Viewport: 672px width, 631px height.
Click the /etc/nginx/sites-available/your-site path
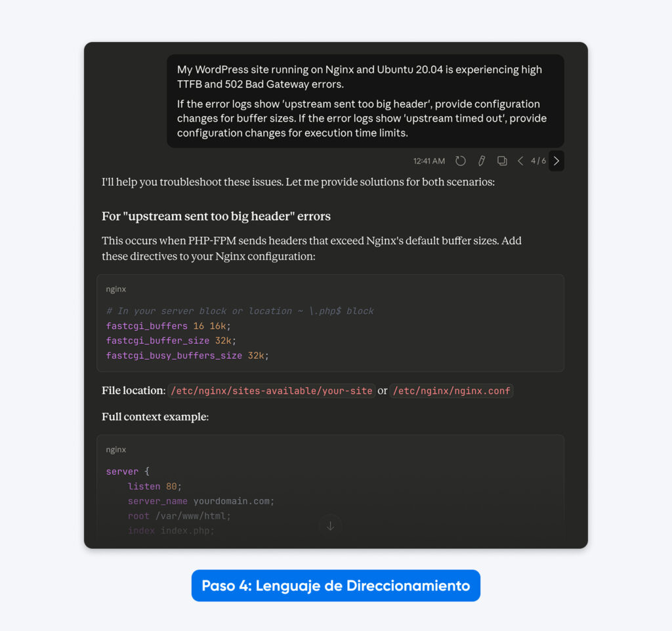pyautogui.click(x=271, y=391)
